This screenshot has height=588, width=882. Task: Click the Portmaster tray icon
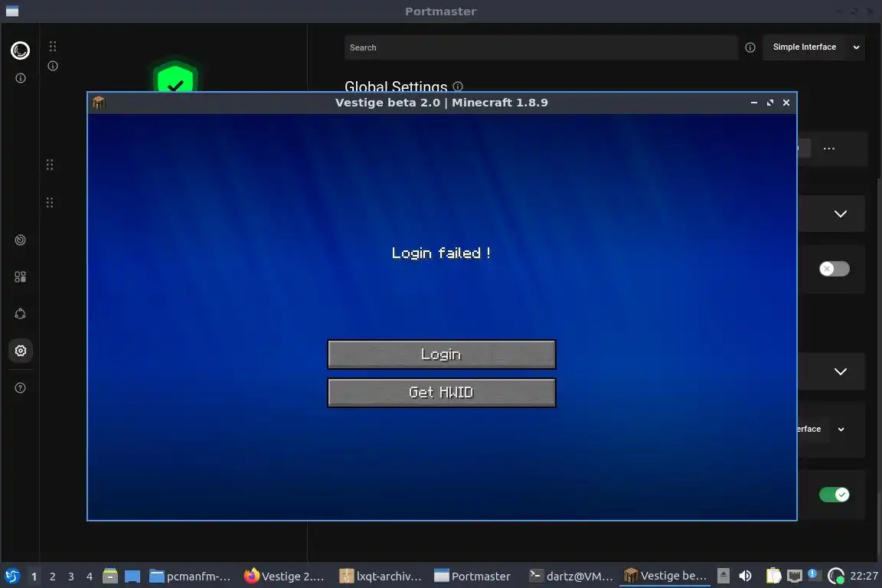[x=836, y=576]
